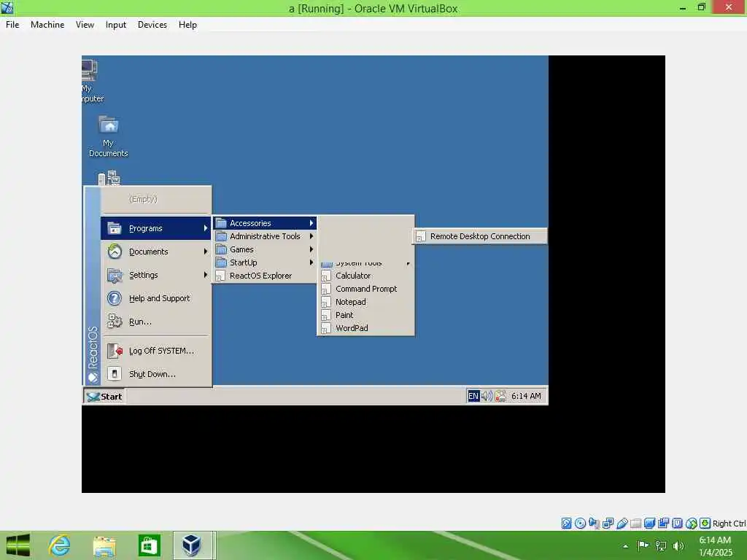Open the Games folder
Screen dimensions: 747x560
(265, 249)
